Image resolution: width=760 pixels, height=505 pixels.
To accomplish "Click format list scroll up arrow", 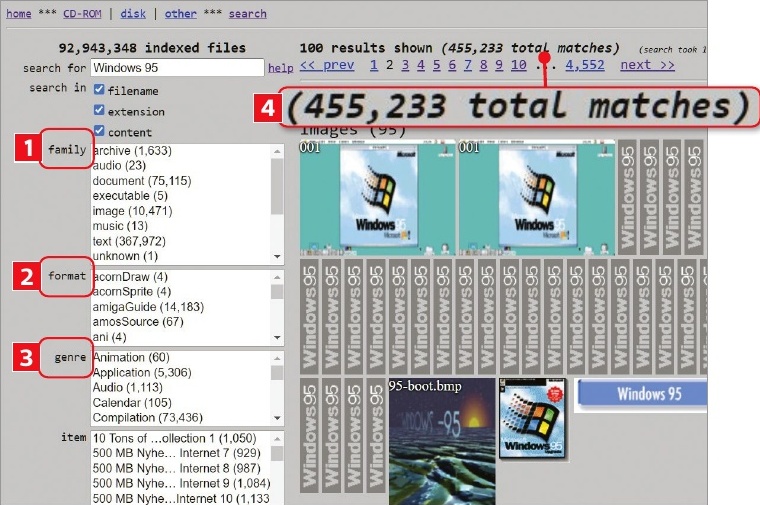I will click(277, 277).
